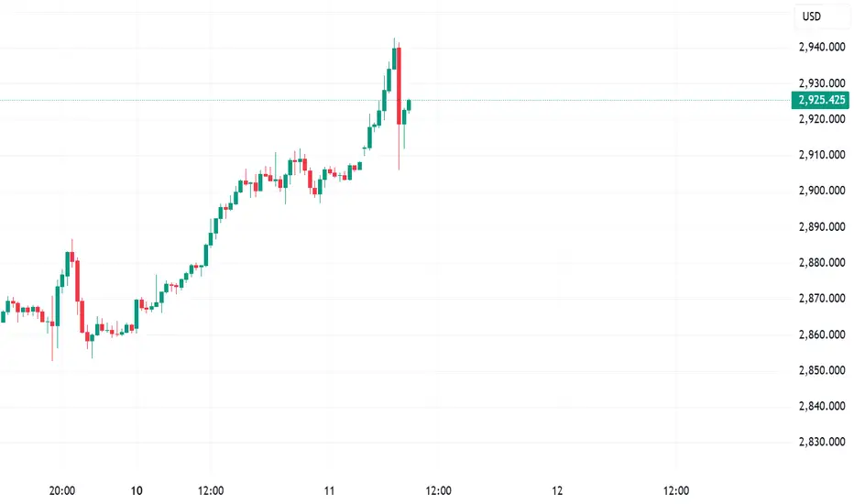The image size is (854, 504).
Task: Select the 2,880.000 price axis label
Action: click(x=822, y=263)
